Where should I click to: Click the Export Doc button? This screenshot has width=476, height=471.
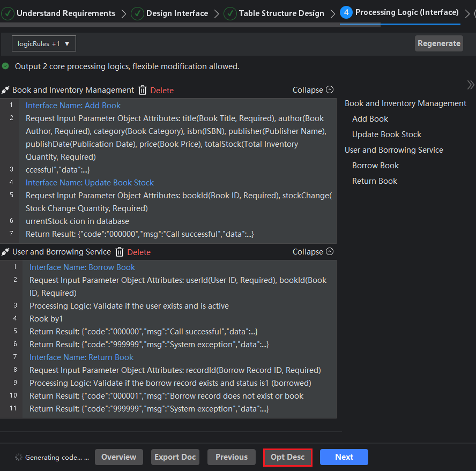tap(175, 457)
